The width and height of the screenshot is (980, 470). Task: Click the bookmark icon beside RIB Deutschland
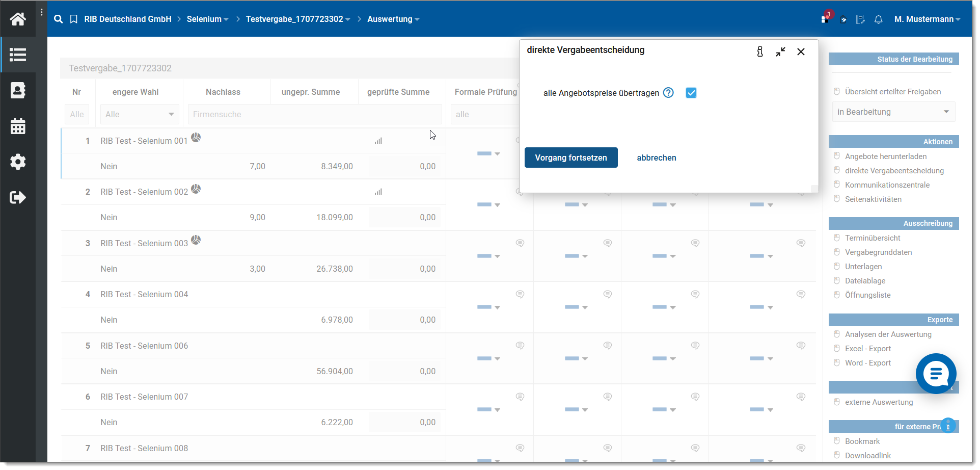[x=74, y=19]
